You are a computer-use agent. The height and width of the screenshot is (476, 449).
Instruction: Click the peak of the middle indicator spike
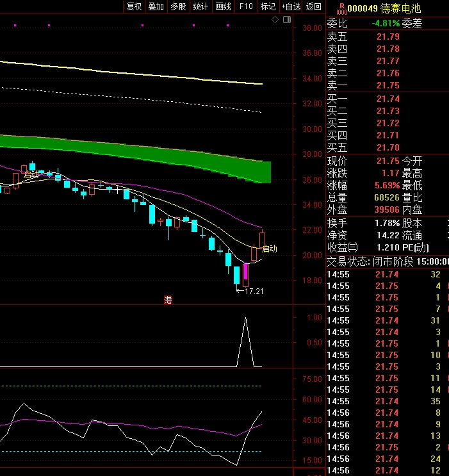click(x=245, y=318)
